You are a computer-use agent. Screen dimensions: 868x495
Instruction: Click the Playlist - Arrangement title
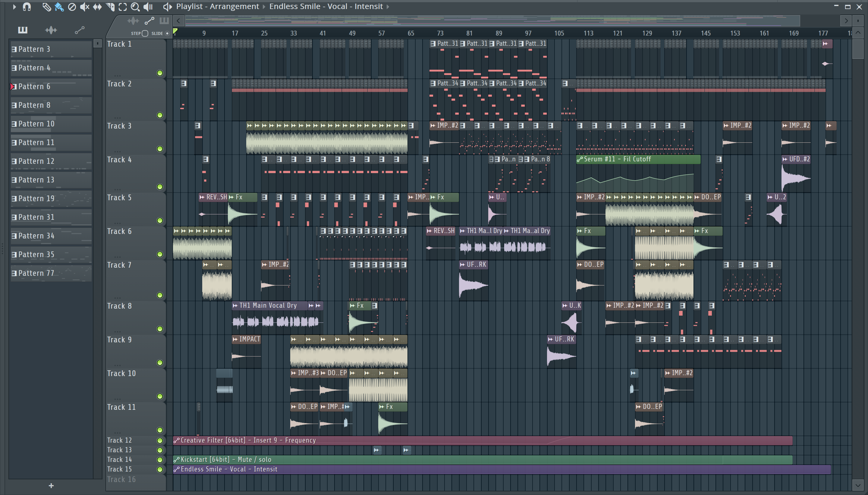click(217, 6)
